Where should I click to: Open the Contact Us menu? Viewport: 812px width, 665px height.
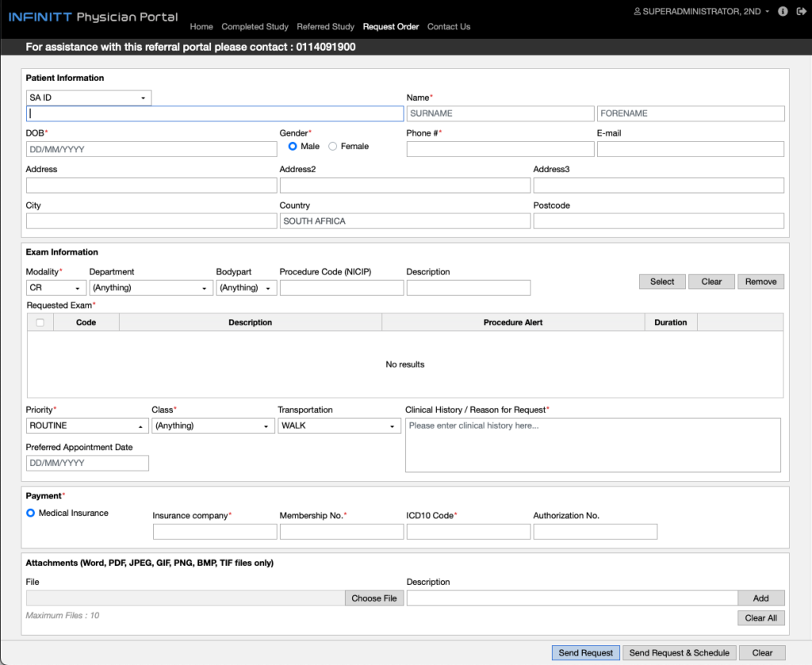[x=449, y=26]
